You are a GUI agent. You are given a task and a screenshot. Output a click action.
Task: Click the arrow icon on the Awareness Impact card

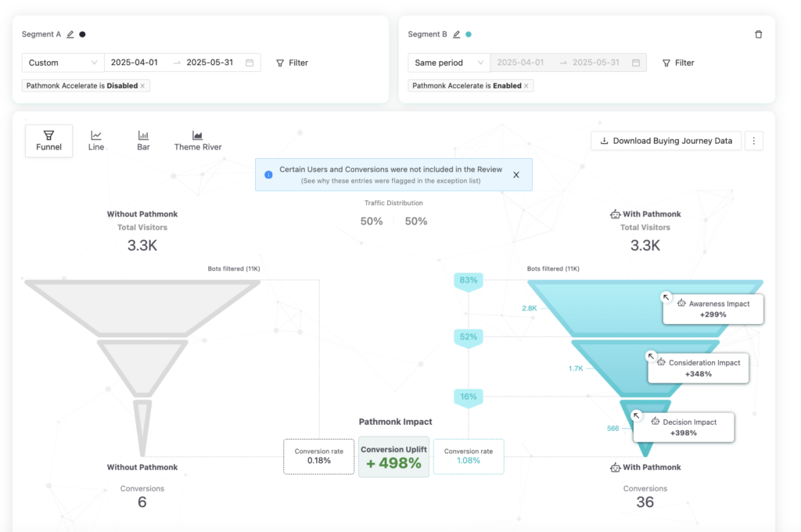(666, 297)
